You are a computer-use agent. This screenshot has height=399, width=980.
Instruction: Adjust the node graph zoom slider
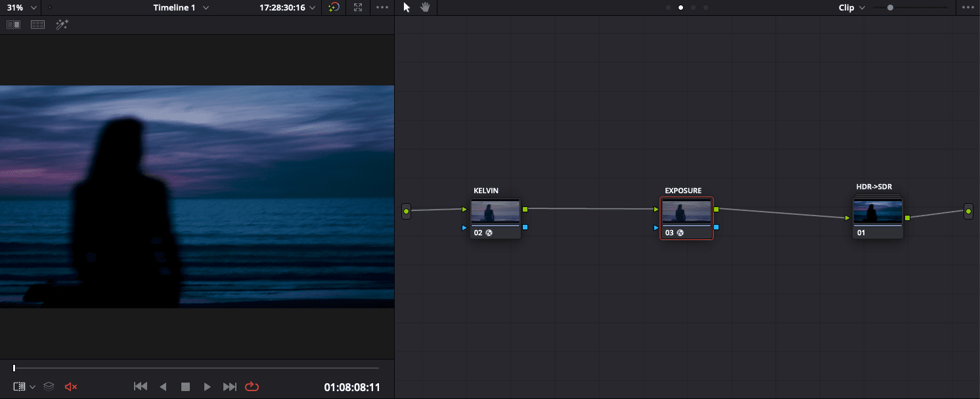(x=890, y=7)
